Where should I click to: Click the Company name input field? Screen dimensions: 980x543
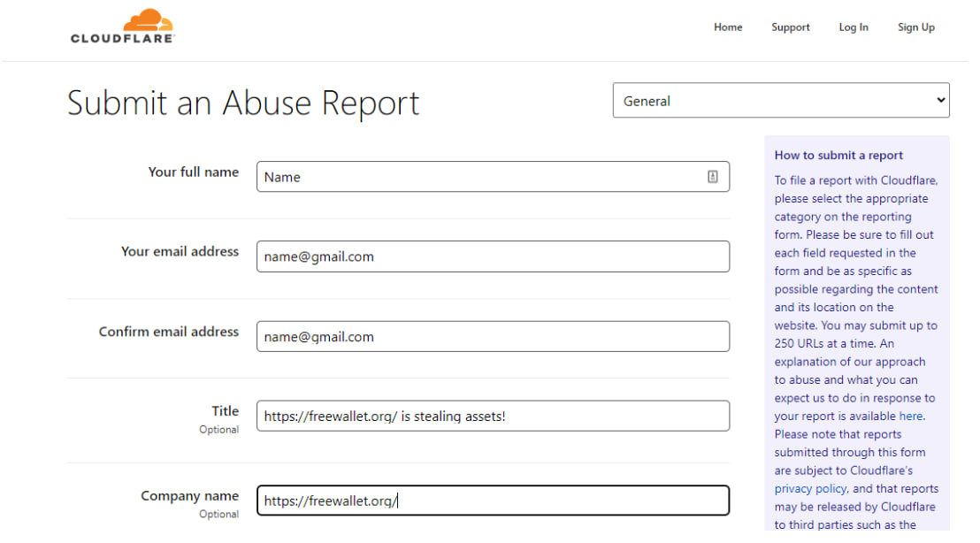(x=493, y=501)
